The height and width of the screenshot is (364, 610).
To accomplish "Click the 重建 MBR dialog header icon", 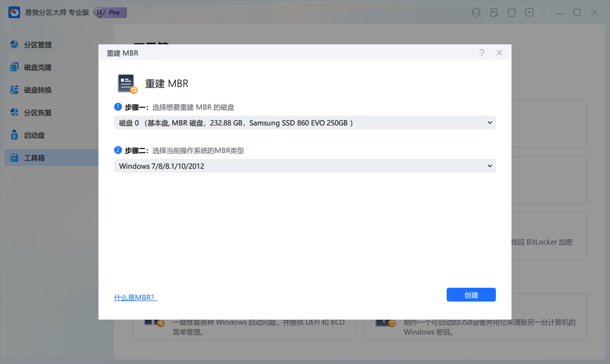I will [x=127, y=84].
